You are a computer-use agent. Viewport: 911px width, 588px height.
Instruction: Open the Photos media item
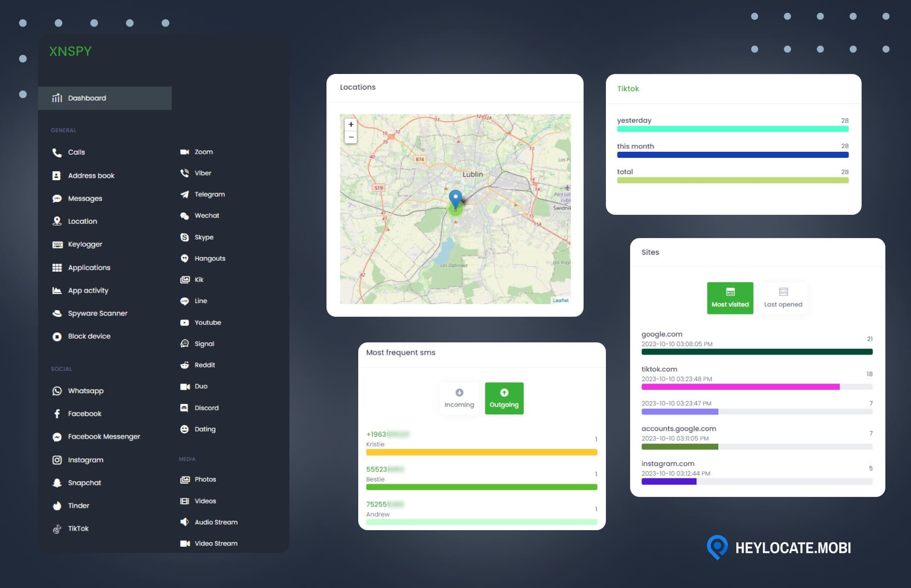pyautogui.click(x=198, y=479)
